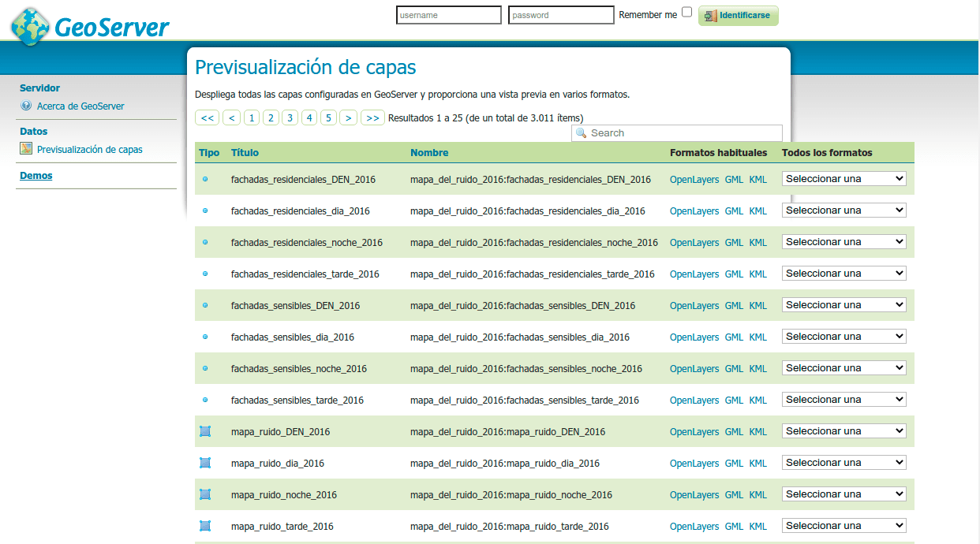Enable the Remember me checkbox
Image resolution: width=980 pixels, height=544 pixels.
click(x=686, y=13)
